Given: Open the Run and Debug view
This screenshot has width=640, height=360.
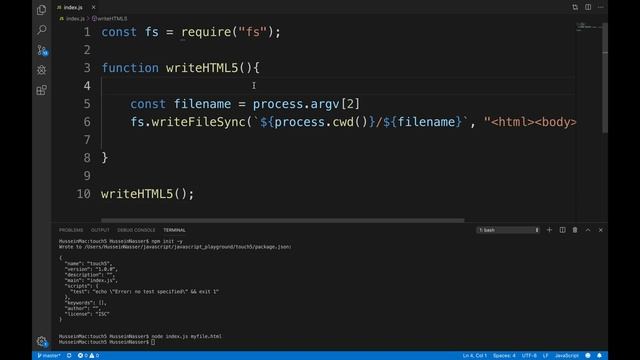Looking at the screenshot, I should click(41, 70).
